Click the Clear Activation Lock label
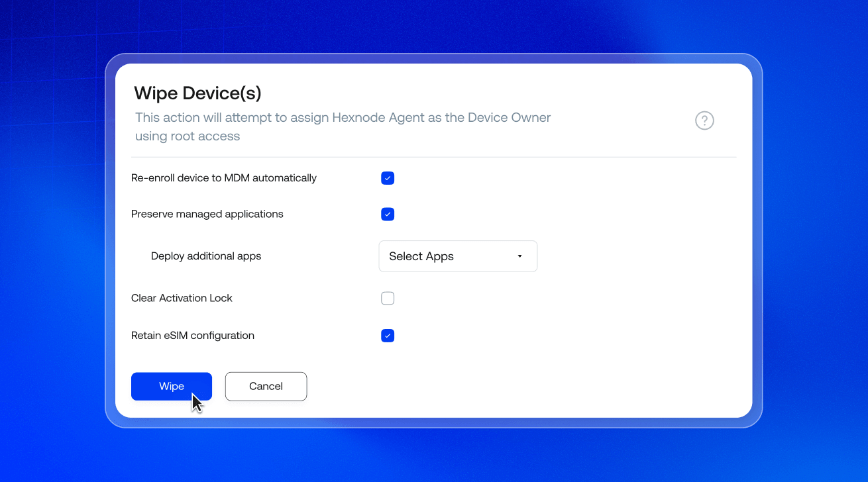 tap(182, 299)
